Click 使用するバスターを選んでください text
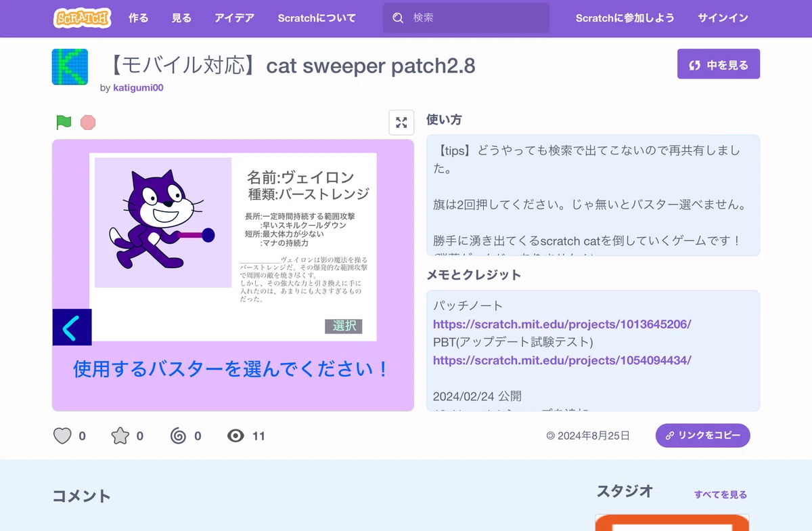This screenshot has width=812, height=531. click(231, 370)
